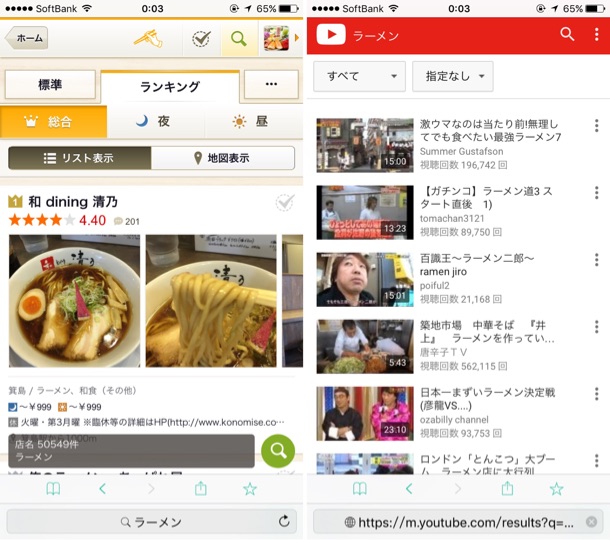
Task: Play the 23:10 日本一まずいラーメン thumbnail
Action: click(x=365, y=414)
